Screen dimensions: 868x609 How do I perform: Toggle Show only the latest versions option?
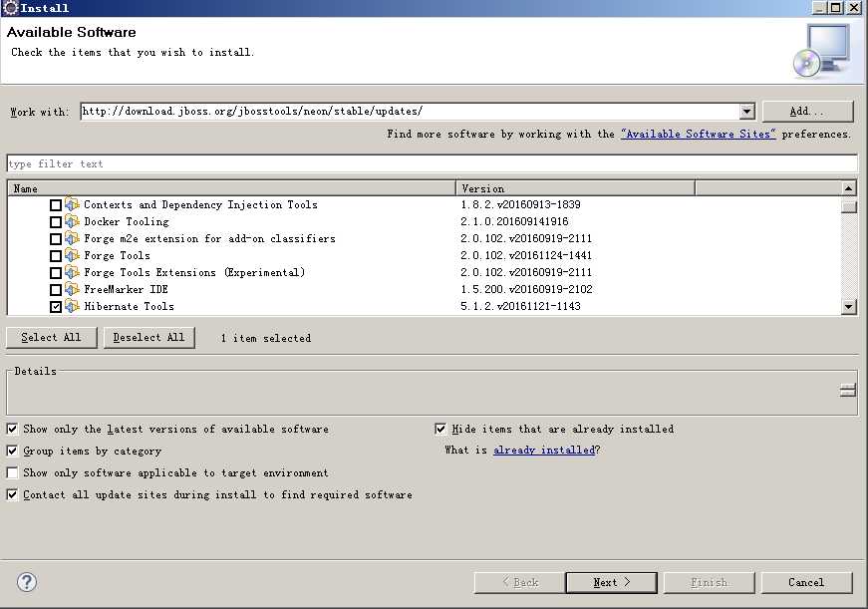coord(12,429)
